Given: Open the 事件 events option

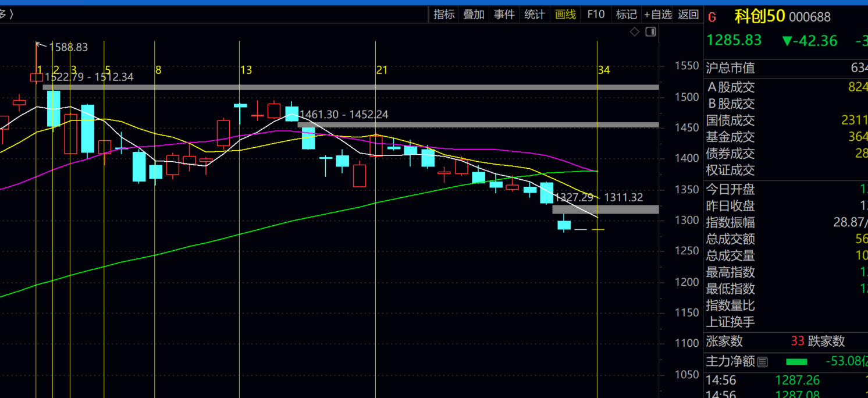Looking at the screenshot, I should click(504, 15).
